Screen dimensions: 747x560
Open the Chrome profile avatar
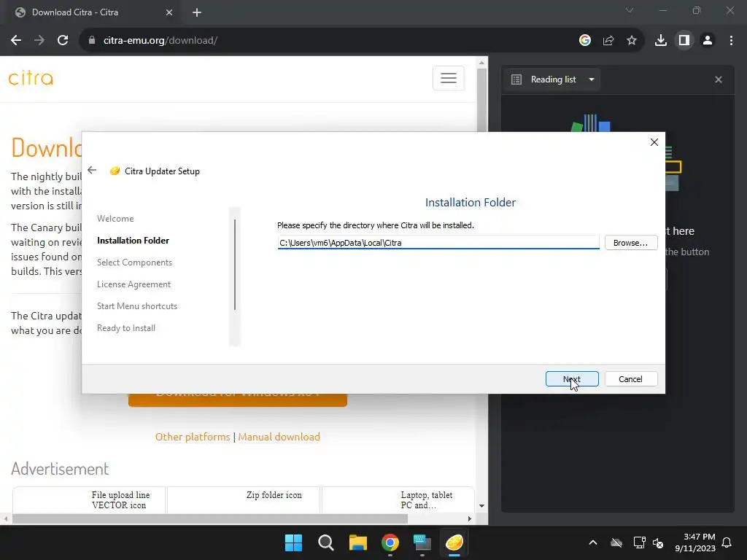[x=708, y=41]
